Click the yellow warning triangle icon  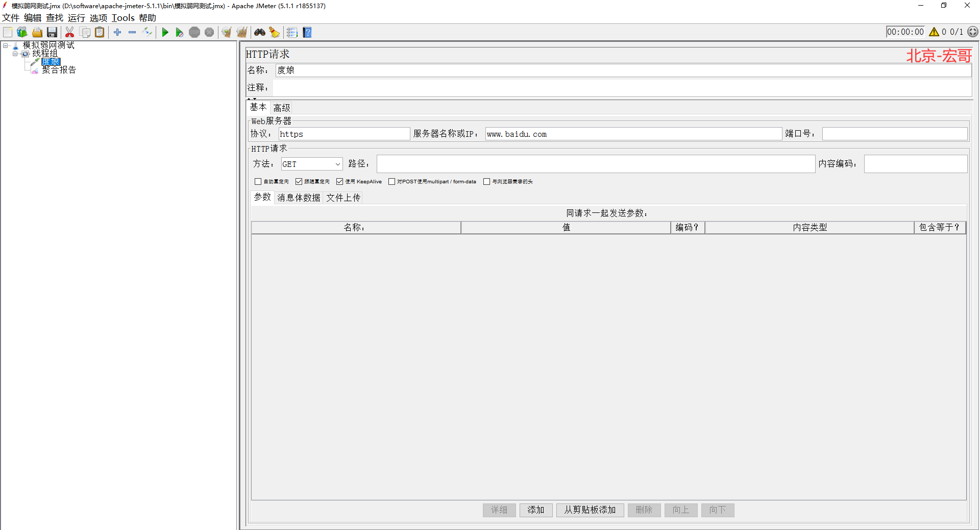(x=934, y=32)
